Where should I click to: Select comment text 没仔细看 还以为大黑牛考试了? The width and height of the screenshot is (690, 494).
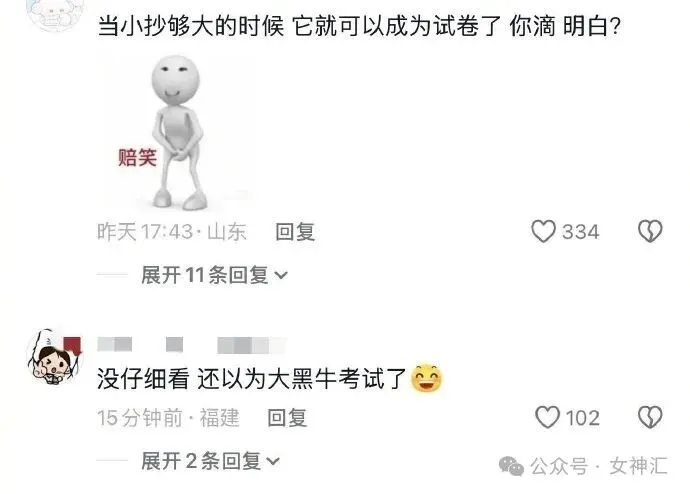251,379
